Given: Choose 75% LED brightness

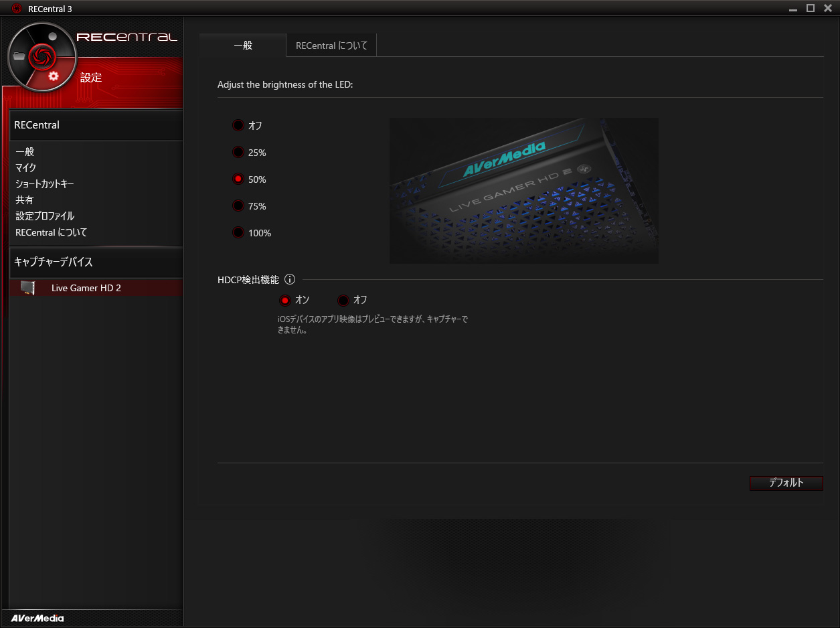Looking at the screenshot, I should pyautogui.click(x=238, y=206).
